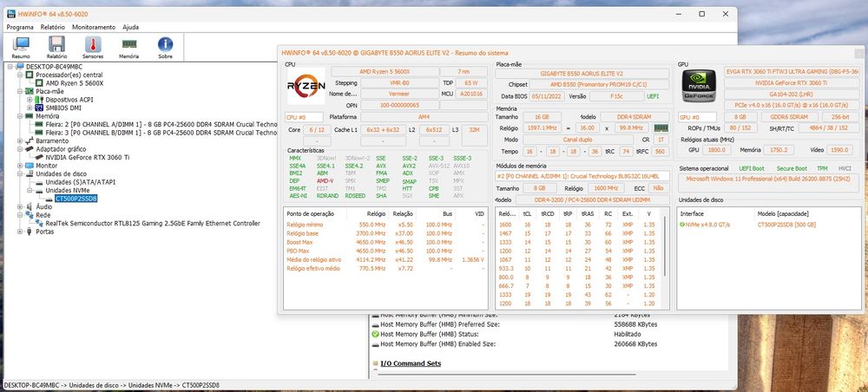
Task: Expand the Portas node
Action: 20,232
